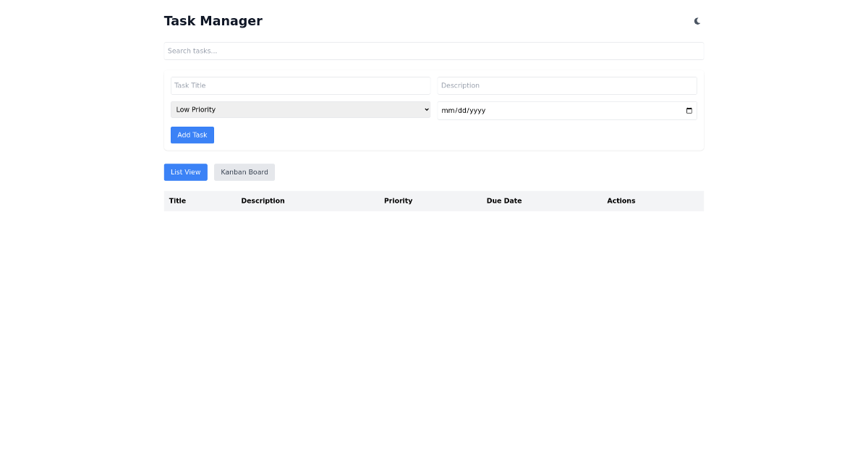
Task: Click the mm/dd/yyyy date input
Action: coord(506,110)
